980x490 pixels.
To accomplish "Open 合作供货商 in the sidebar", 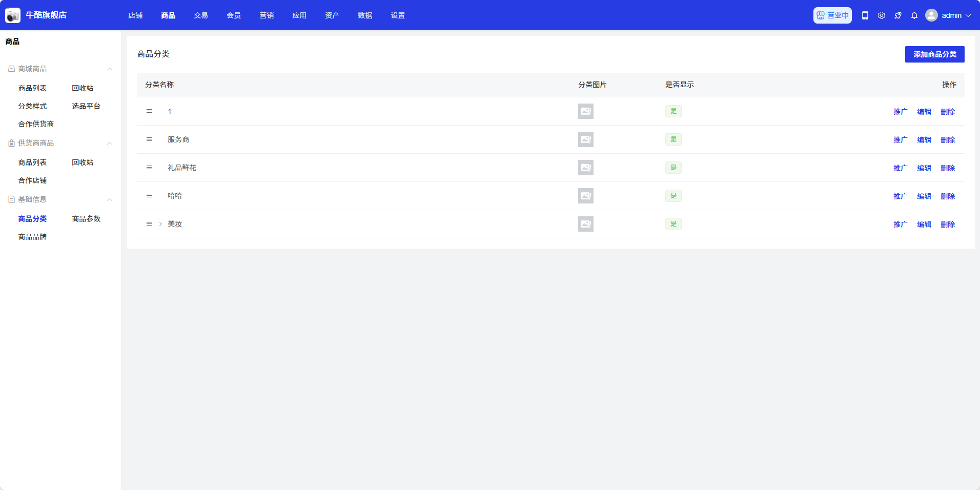I will pyautogui.click(x=36, y=124).
